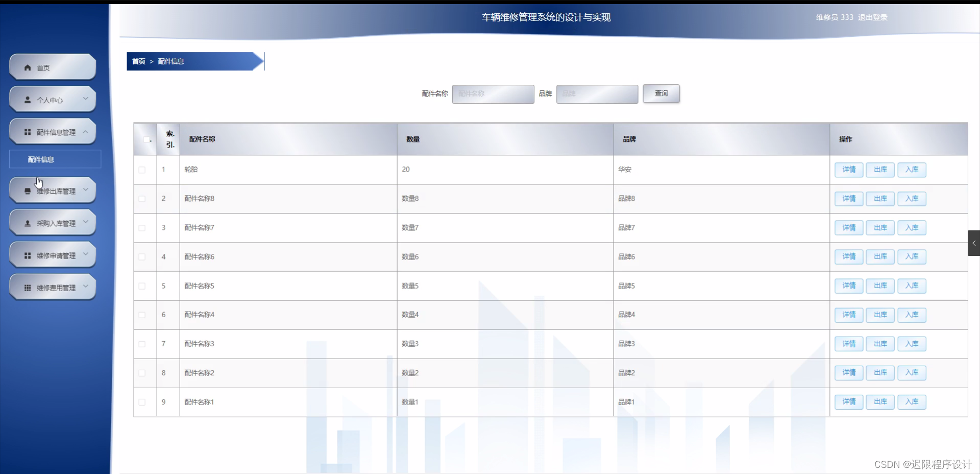Expand the 维修费用管理 section
The image size is (980, 474).
[85, 285]
